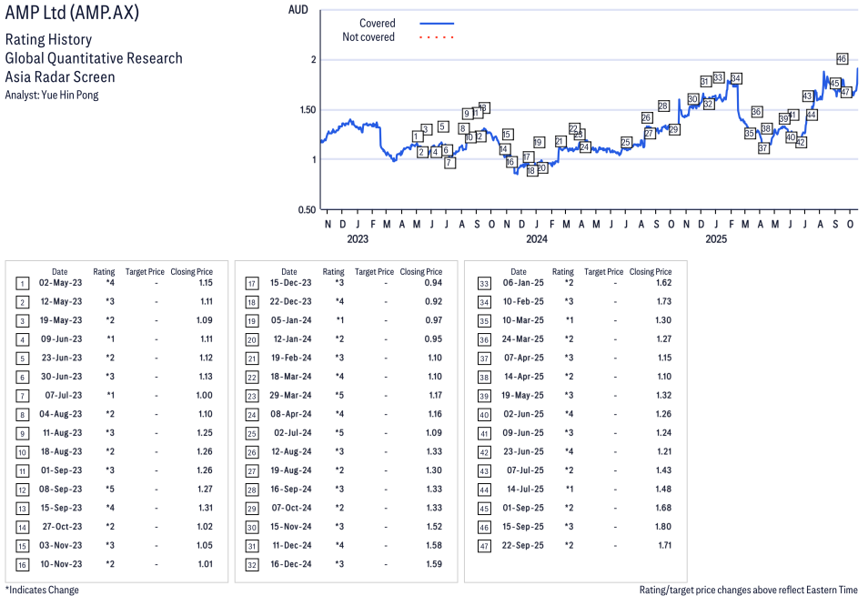Click chart marker 7 on the graph
The width and height of the screenshot is (868, 596).
coord(449,163)
